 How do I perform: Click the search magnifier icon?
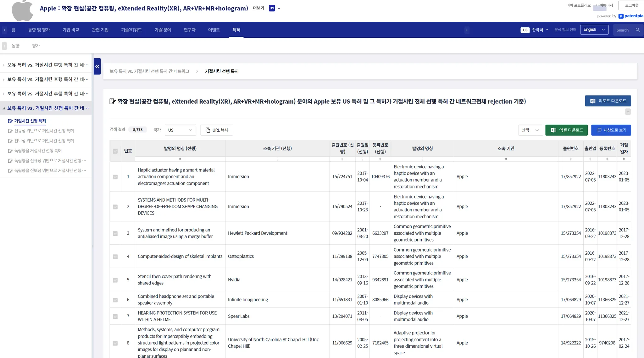[638, 30]
